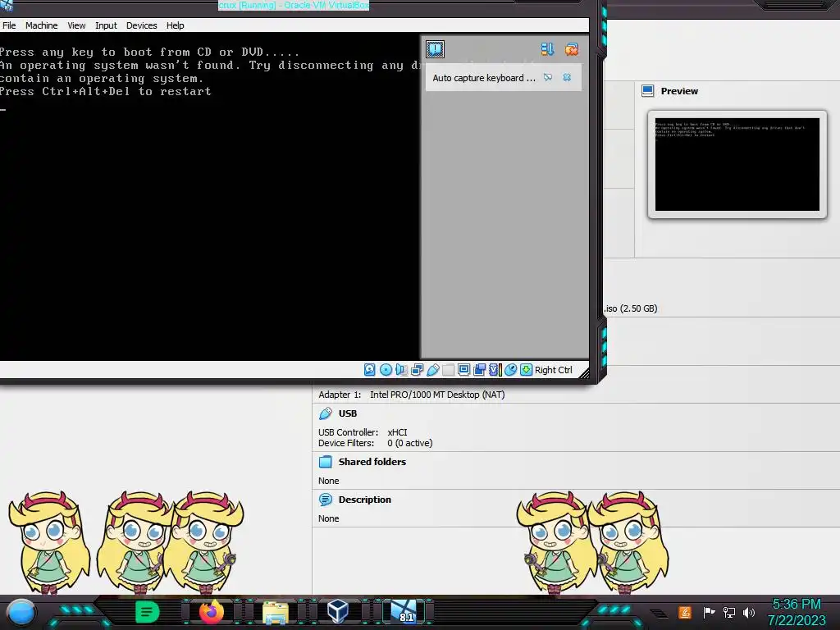The image size is (840, 630).
Task: Open the green chat app on taskbar
Action: (148, 612)
